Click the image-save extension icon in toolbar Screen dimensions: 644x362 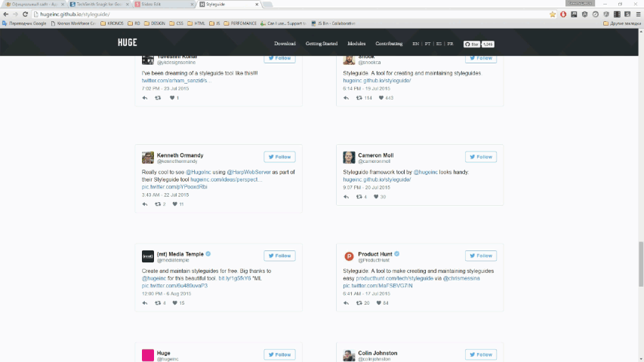574,14
